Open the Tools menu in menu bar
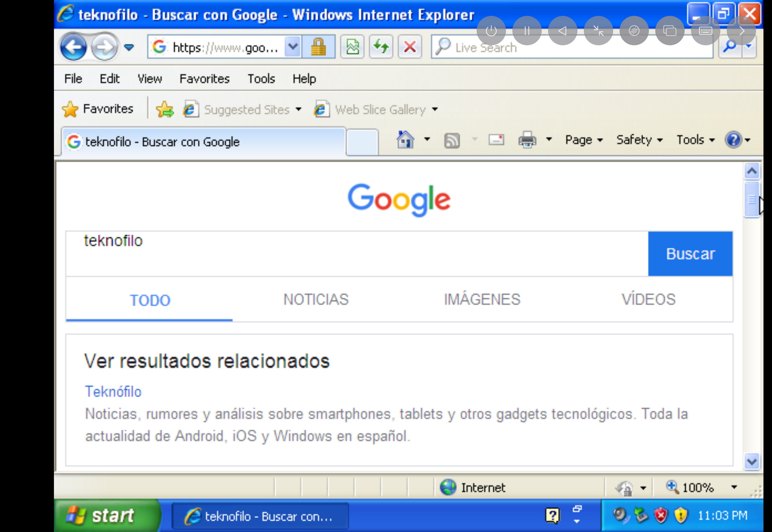 (x=261, y=79)
